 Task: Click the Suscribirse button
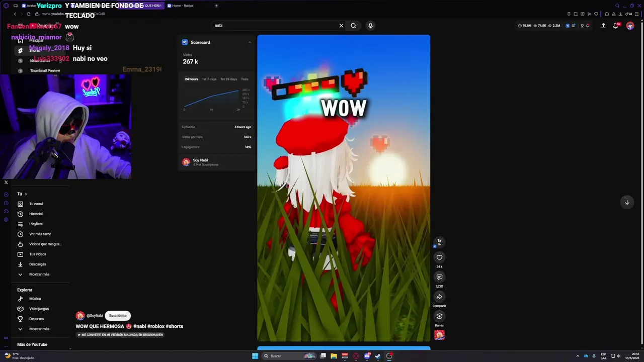pyautogui.click(x=118, y=316)
